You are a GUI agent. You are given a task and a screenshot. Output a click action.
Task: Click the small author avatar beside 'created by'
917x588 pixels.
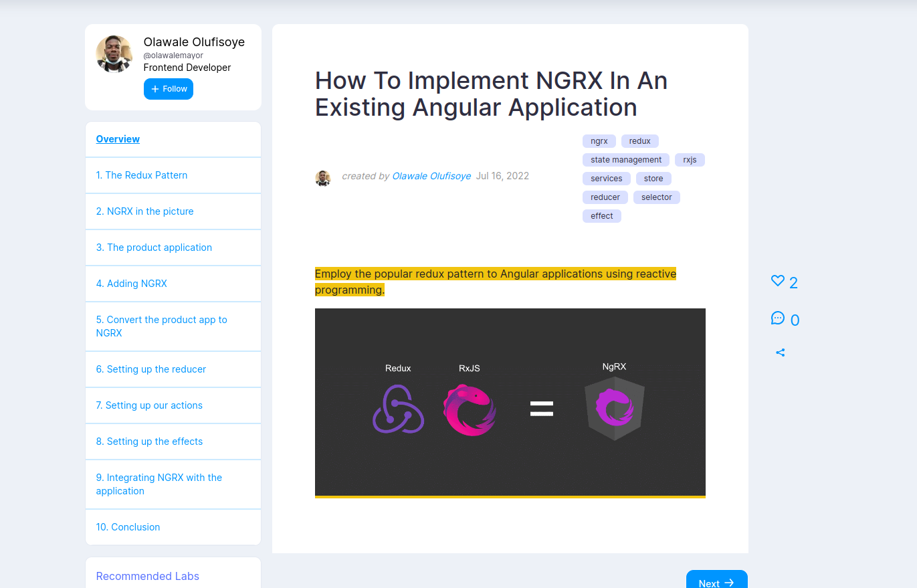pyautogui.click(x=323, y=178)
